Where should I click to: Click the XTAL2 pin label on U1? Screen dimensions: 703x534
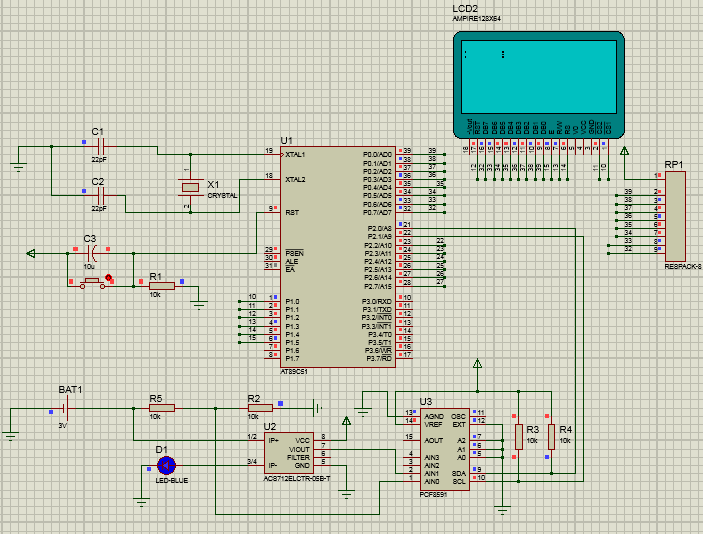pyautogui.click(x=295, y=179)
